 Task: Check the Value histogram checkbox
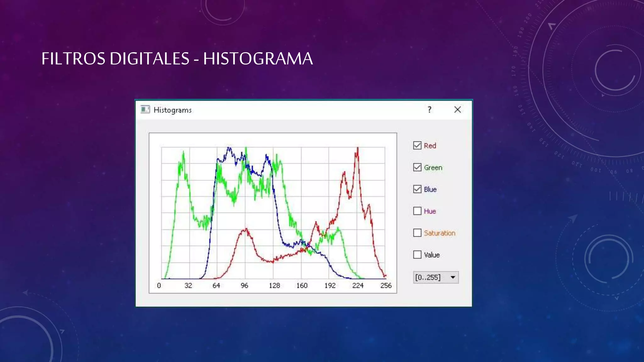point(417,255)
